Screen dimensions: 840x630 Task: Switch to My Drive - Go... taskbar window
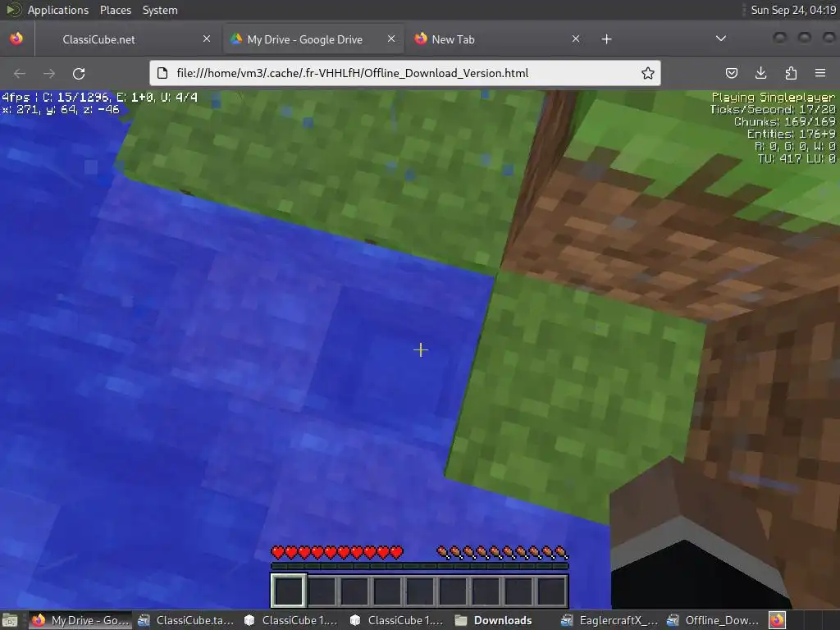(x=80, y=620)
